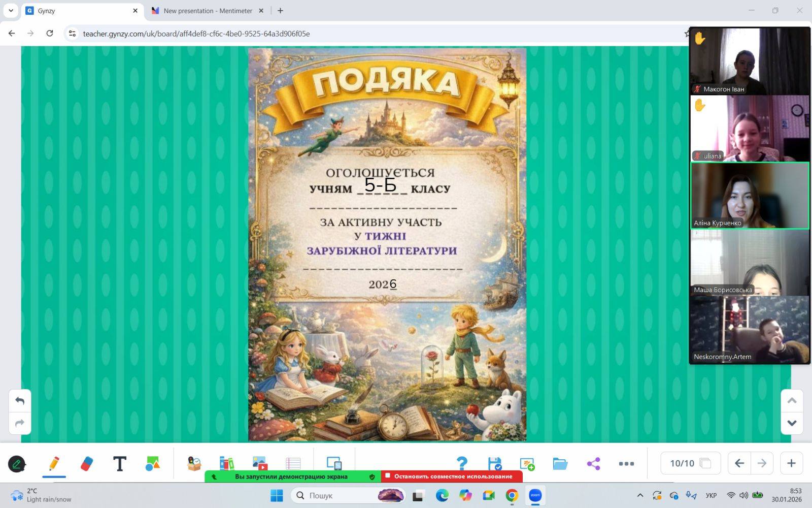Open the Gynzy tools box

(194, 463)
